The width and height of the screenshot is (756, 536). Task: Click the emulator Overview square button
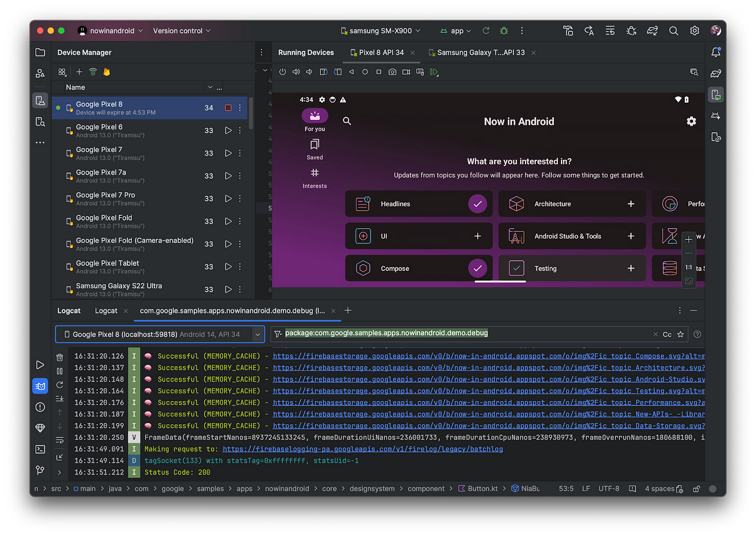pyautogui.click(x=379, y=72)
